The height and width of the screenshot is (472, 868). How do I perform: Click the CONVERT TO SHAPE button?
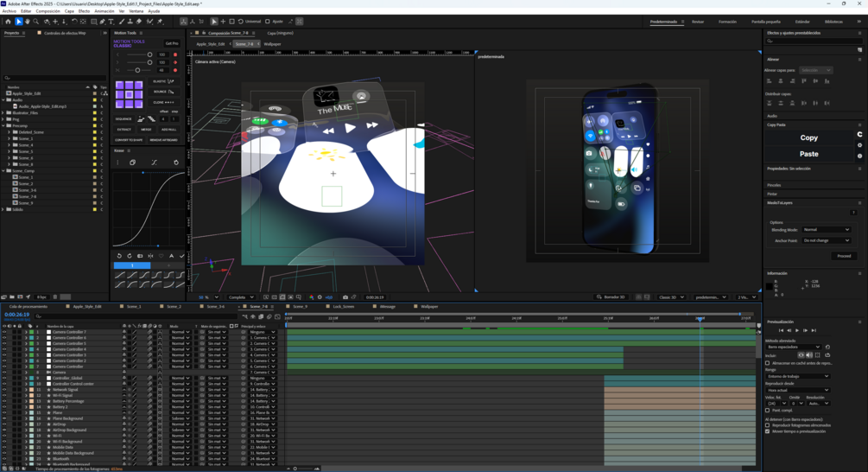pos(130,140)
